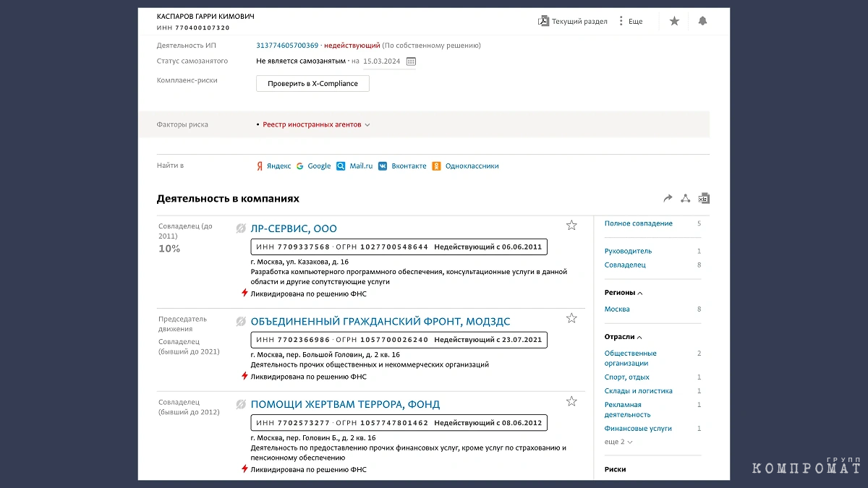Click red lightning icon under ОБЪЕДИНЕННЫЙ ГРАЖДАНСКИЙ ФРОНТ

pos(244,376)
